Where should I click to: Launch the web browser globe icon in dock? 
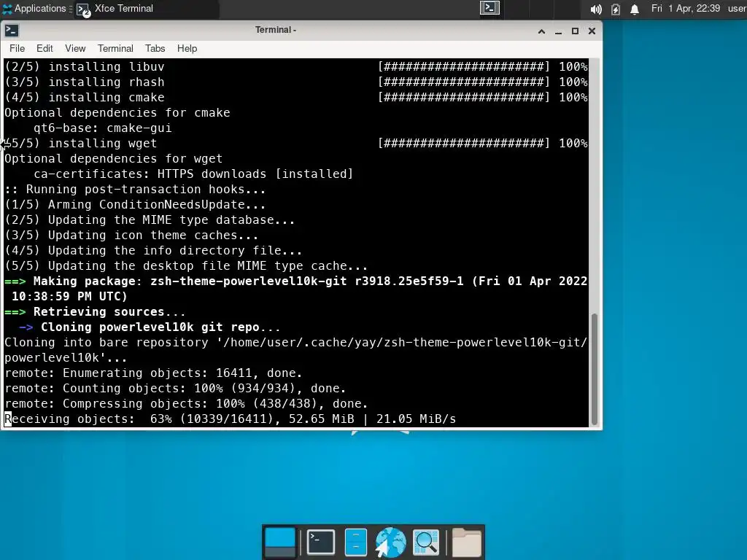coord(390,542)
